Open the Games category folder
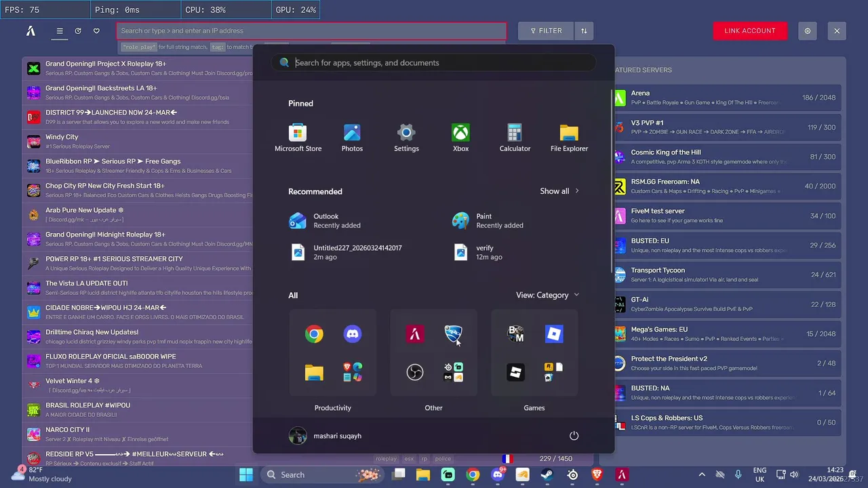This screenshot has height=488, width=868. point(534,353)
